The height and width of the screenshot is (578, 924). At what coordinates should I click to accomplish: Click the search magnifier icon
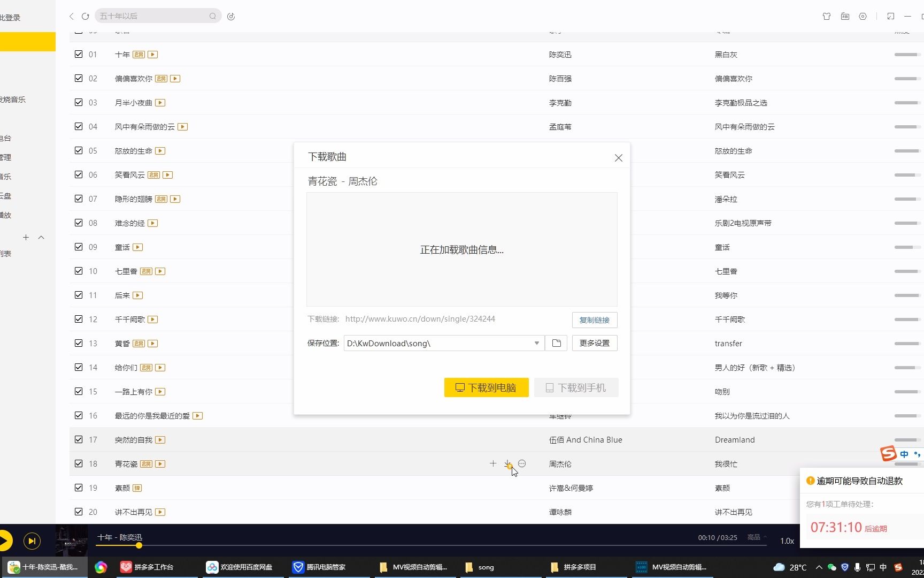click(212, 16)
